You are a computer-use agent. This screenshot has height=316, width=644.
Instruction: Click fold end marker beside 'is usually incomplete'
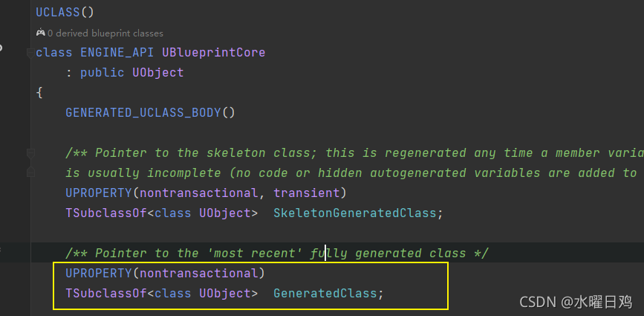click(30, 172)
